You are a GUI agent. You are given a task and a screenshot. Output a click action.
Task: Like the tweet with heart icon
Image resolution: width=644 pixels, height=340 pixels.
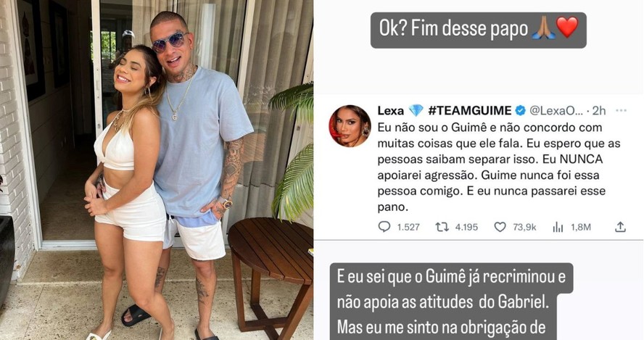point(500,227)
